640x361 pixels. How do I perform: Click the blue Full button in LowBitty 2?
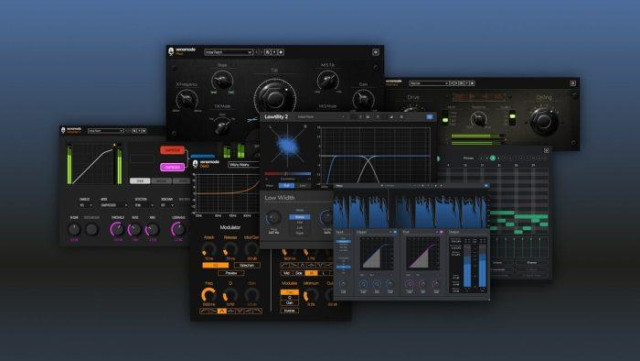pos(287,185)
